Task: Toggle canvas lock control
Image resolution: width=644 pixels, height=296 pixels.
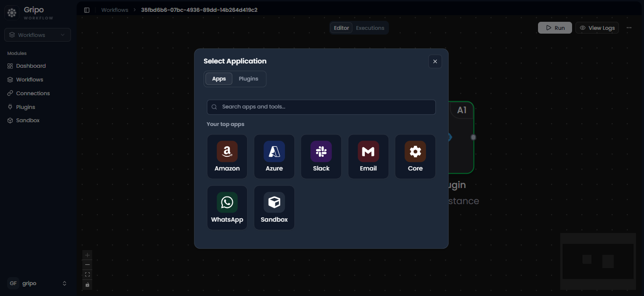Action: 87,285
